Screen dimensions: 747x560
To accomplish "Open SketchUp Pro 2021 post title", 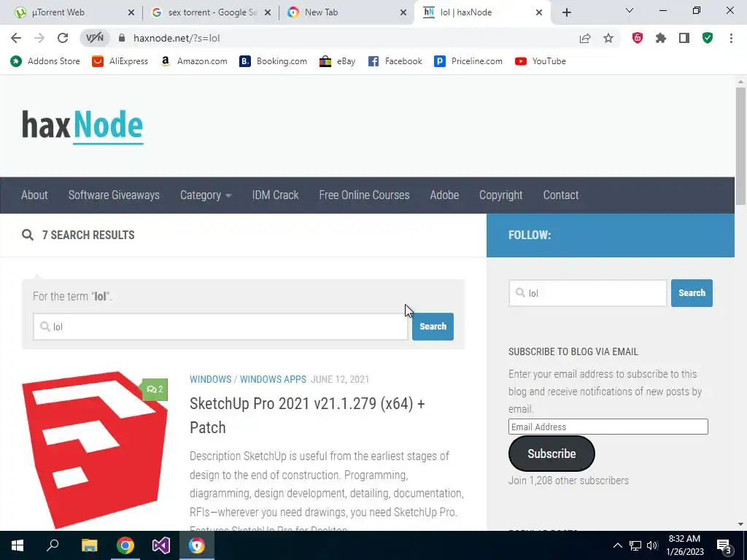I will [x=307, y=415].
